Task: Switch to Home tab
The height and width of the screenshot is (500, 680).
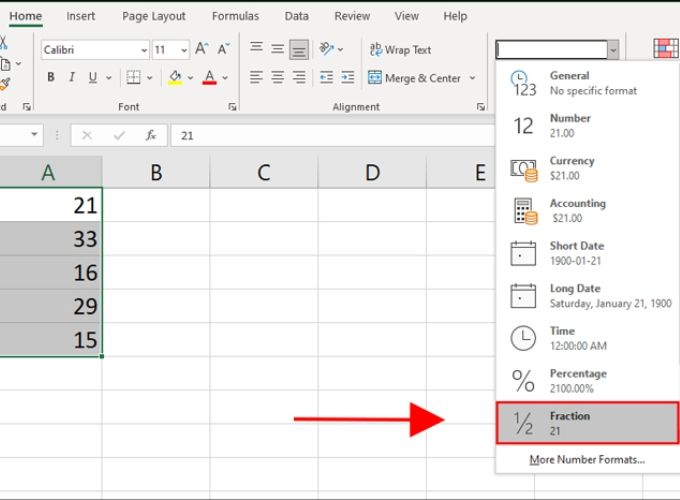Action: pos(26,16)
